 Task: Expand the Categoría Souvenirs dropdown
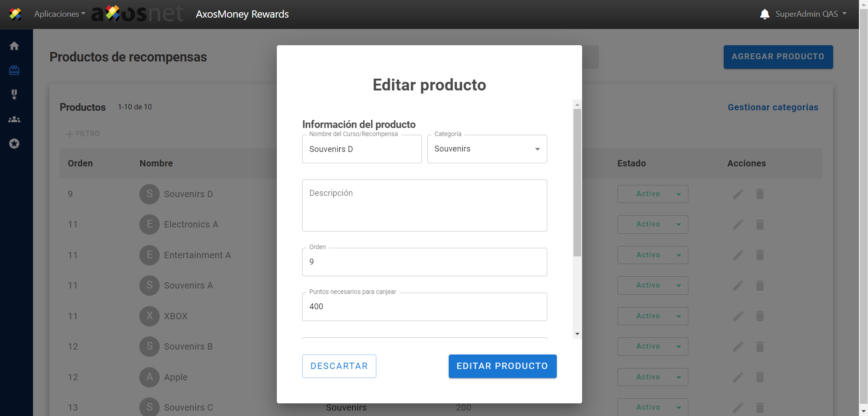click(487, 149)
